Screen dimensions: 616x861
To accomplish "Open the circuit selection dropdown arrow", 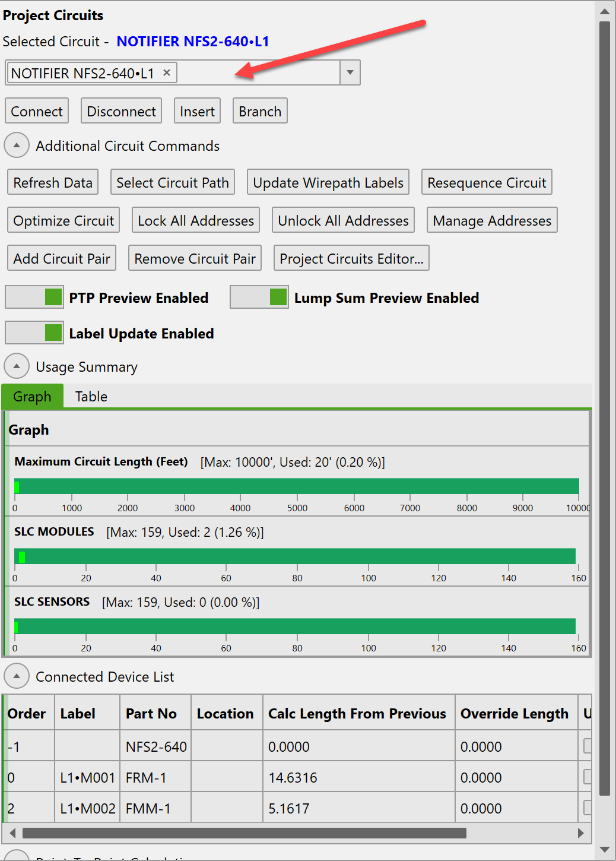I will click(x=350, y=72).
